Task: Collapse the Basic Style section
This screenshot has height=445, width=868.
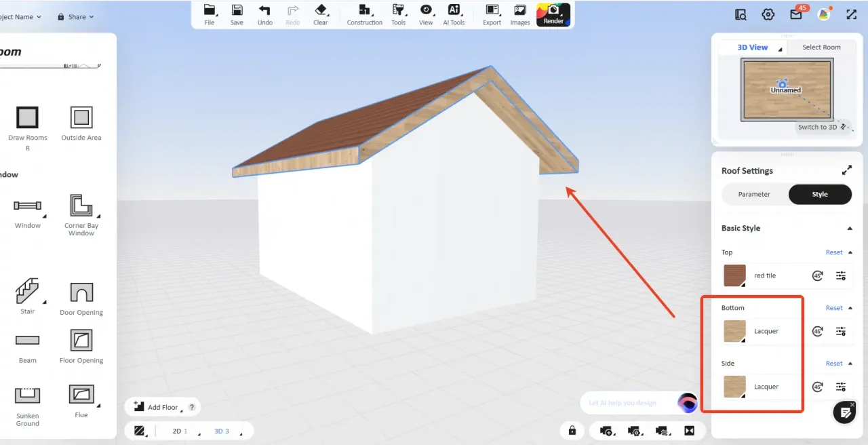Action: coord(850,229)
